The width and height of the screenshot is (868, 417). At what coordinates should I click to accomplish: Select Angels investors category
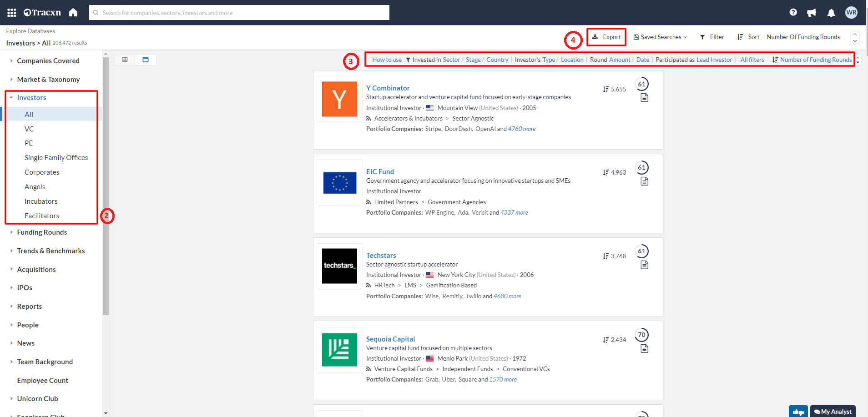pos(35,186)
